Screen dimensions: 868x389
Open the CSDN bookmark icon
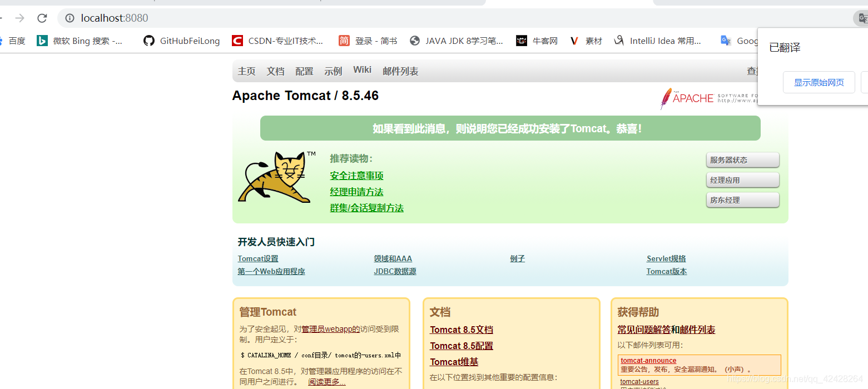(237, 41)
